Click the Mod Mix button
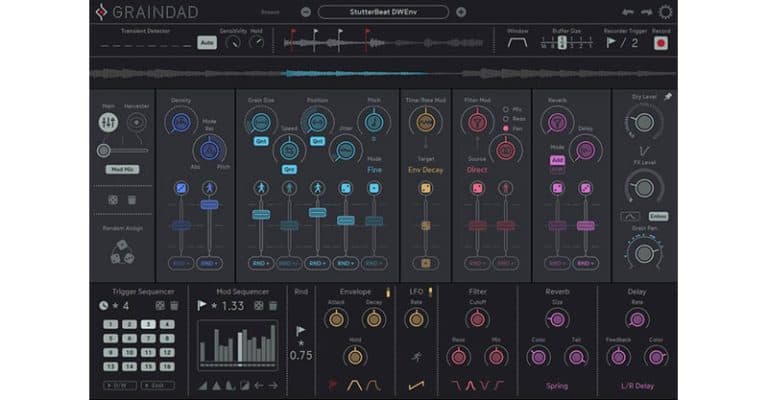Image resolution: width=768 pixels, height=400 pixels. (122, 169)
